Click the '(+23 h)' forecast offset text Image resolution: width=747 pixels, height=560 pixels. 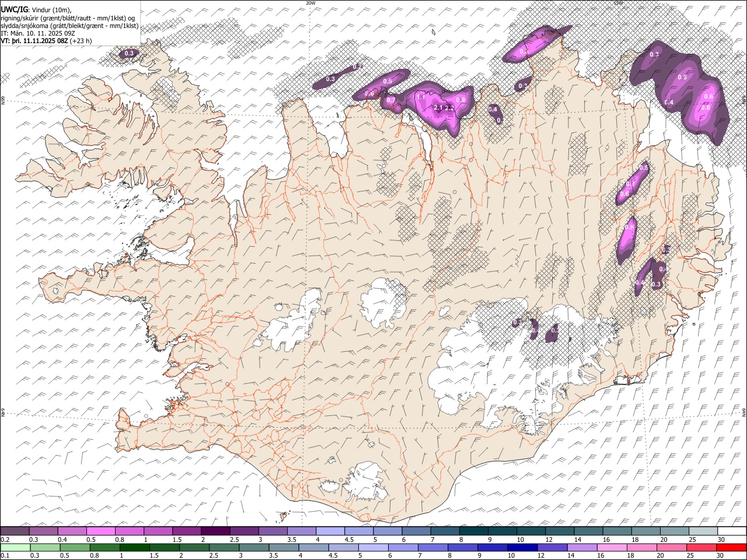[81, 41]
